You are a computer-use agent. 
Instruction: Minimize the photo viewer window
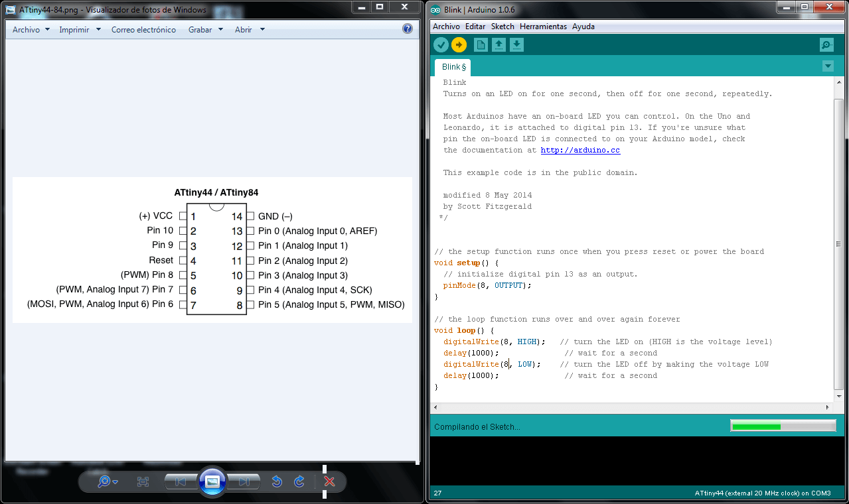(362, 7)
